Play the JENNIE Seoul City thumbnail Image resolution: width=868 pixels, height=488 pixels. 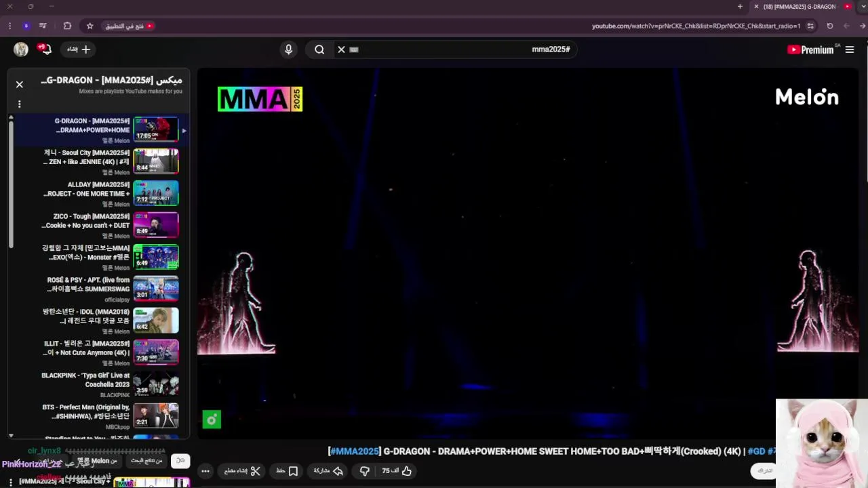point(156,161)
